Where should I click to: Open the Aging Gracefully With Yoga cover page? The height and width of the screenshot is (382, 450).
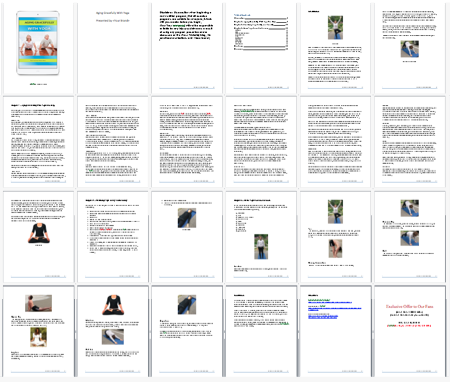[x=38, y=48]
